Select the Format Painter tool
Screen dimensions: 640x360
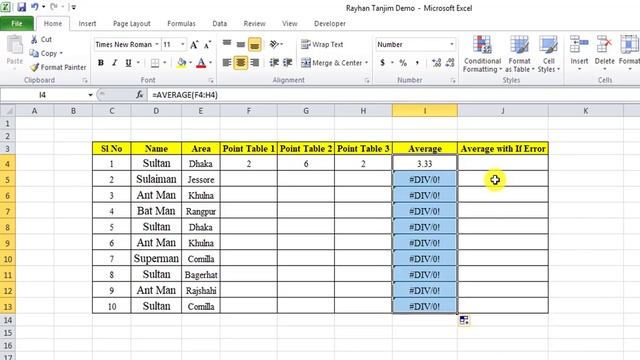pyautogui.click(x=58, y=67)
